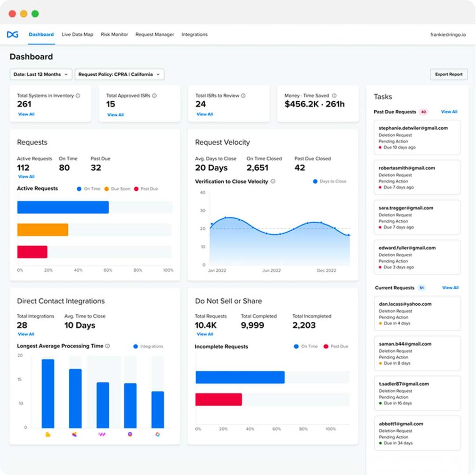Open the Date: Last 12 Months dropdown
476x475 pixels.
(41, 74)
